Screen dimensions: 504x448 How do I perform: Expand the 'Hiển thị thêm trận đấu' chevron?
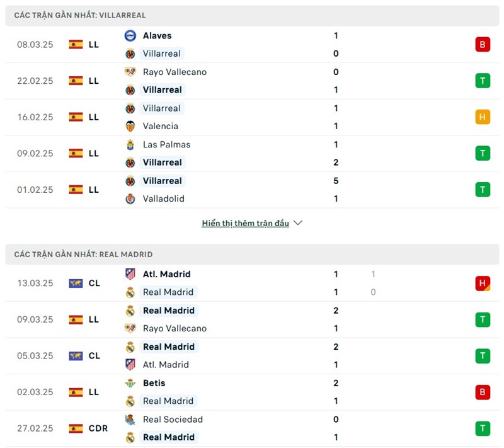(x=298, y=223)
